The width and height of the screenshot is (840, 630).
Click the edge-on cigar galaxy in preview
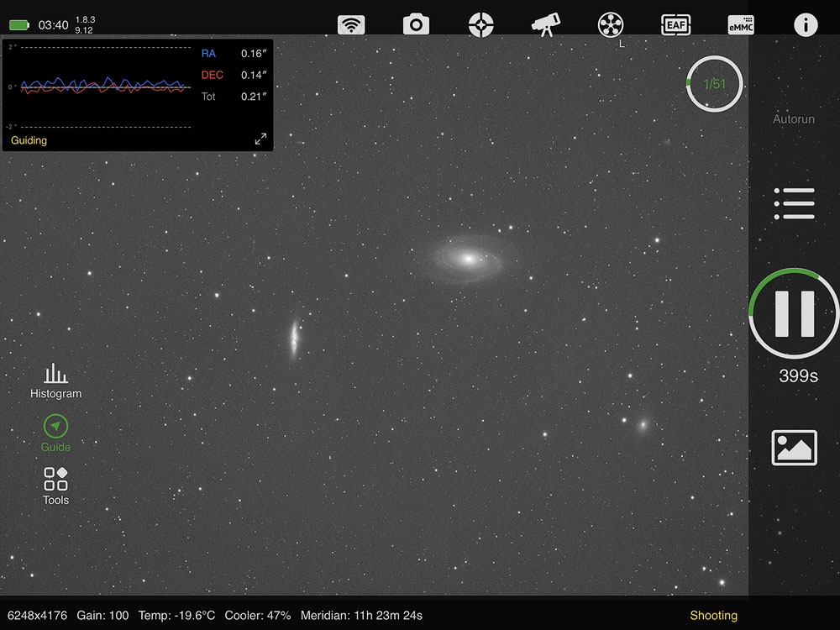(294, 339)
